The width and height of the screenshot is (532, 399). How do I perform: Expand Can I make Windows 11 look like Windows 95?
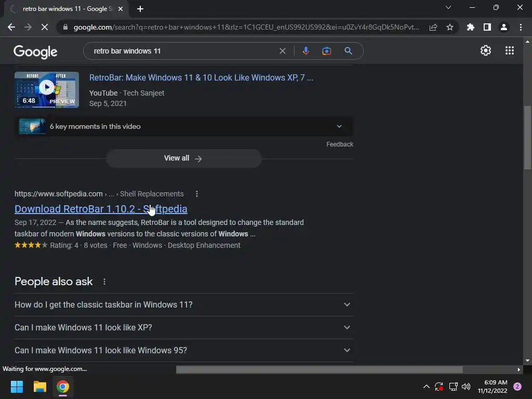click(183, 350)
